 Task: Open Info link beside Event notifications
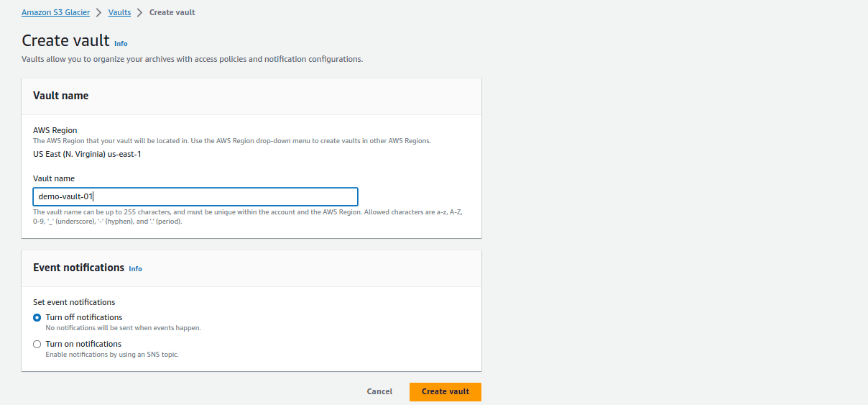[x=135, y=269]
